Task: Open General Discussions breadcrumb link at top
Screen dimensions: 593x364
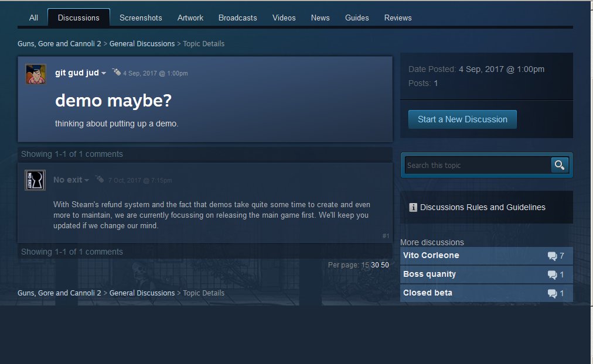Action: click(142, 44)
